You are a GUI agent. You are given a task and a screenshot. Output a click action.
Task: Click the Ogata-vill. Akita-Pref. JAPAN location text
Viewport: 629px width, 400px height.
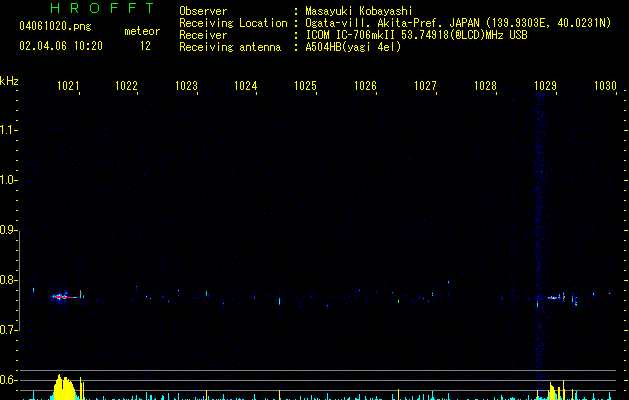coord(458,23)
